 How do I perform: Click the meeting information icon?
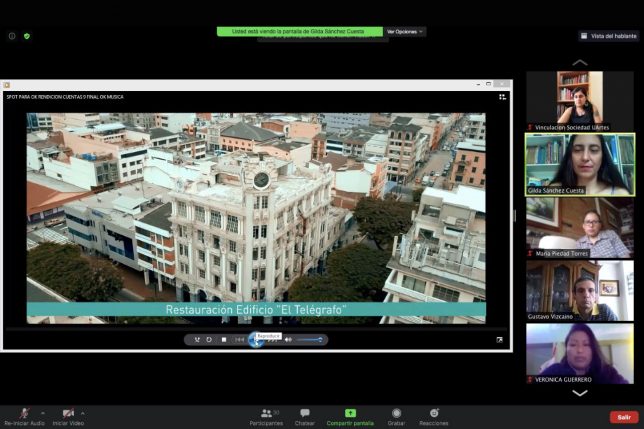tap(12, 36)
